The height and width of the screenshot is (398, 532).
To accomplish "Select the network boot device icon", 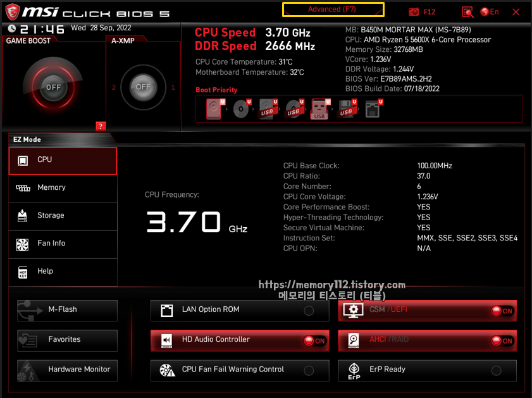I will [x=374, y=109].
